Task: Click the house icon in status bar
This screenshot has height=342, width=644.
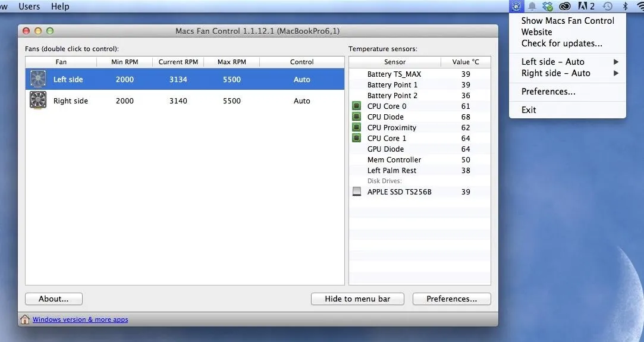Action: (x=24, y=319)
